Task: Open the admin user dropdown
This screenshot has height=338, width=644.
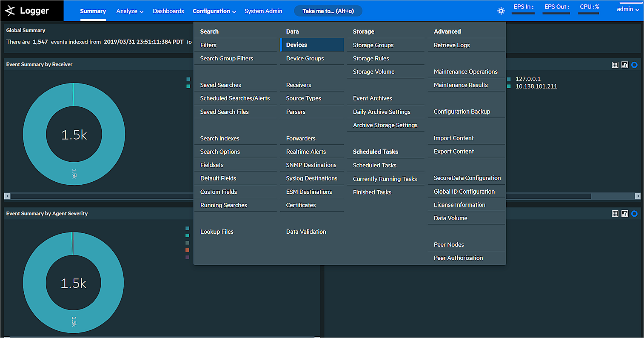Action: click(628, 9)
